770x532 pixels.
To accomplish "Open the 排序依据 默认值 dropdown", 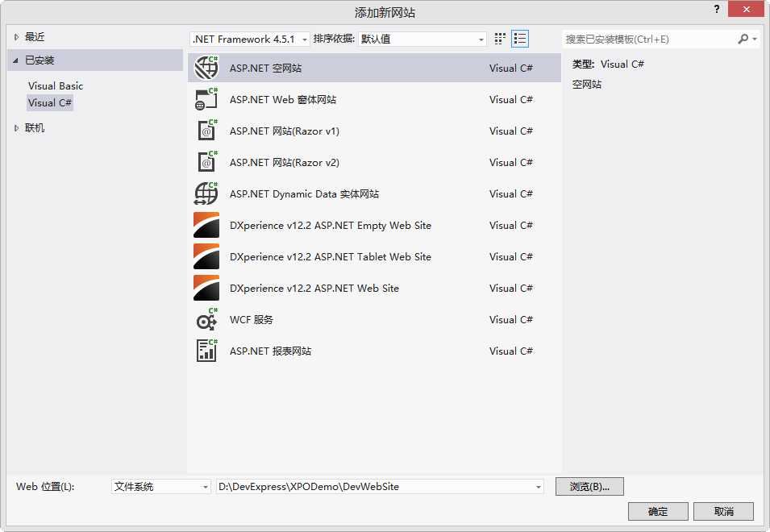I will tap(422, 39).
